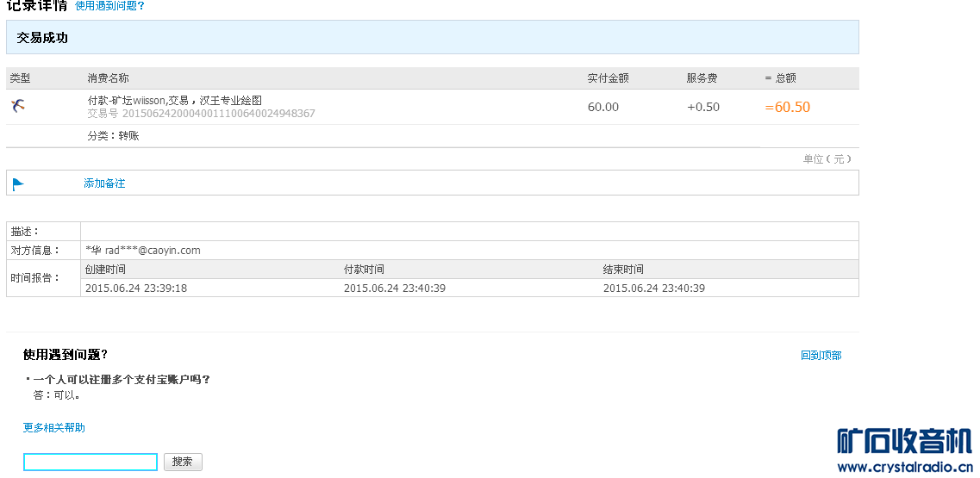Click the payment name 付款-矿坛wiisson,交易，汉王专业绘图
980x478 pixels.
tap(174, 100)
